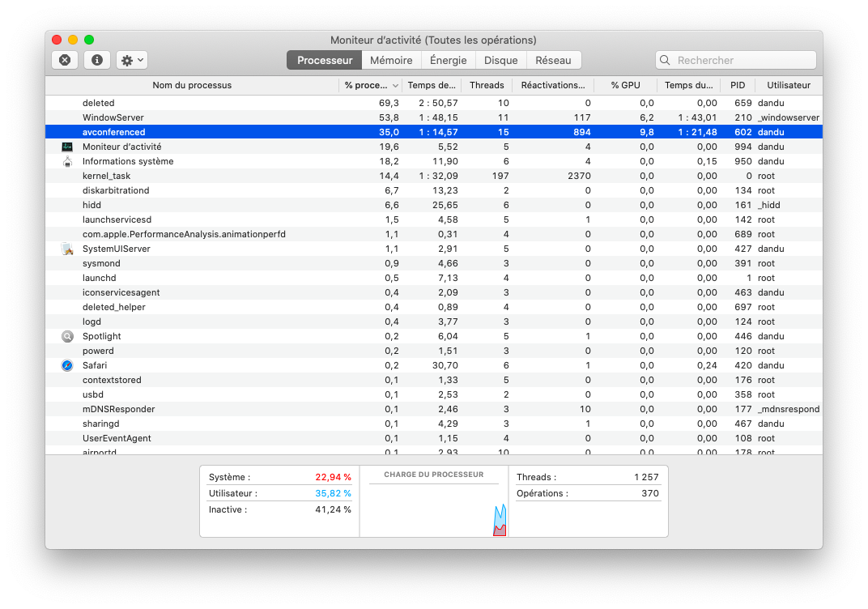868x609 pixels.
Task: Click the Informations système app icon
Action: click(67, 161)
